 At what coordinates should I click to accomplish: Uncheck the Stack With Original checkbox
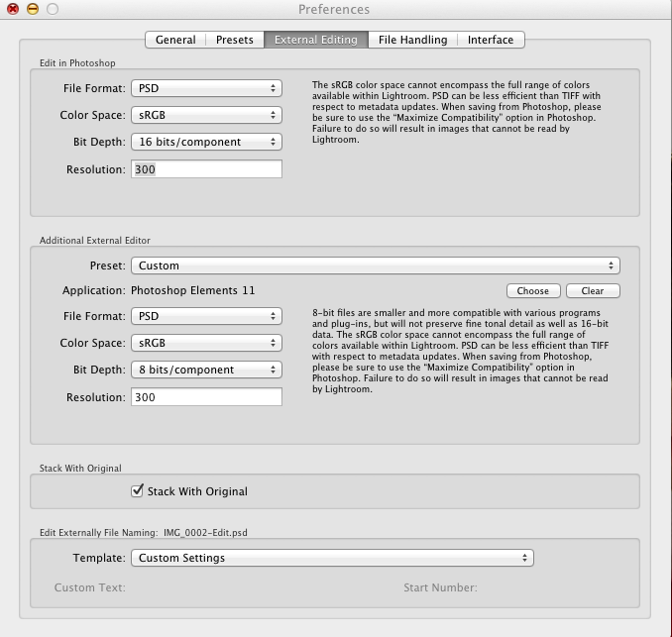click(137, 490)
